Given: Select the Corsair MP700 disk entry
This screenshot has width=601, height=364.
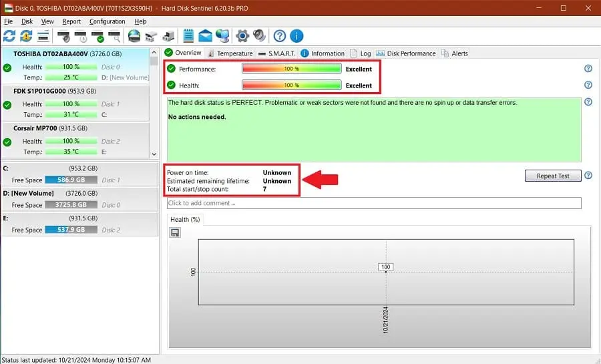Looking at the screenshot, I should (x=75, y=140).
